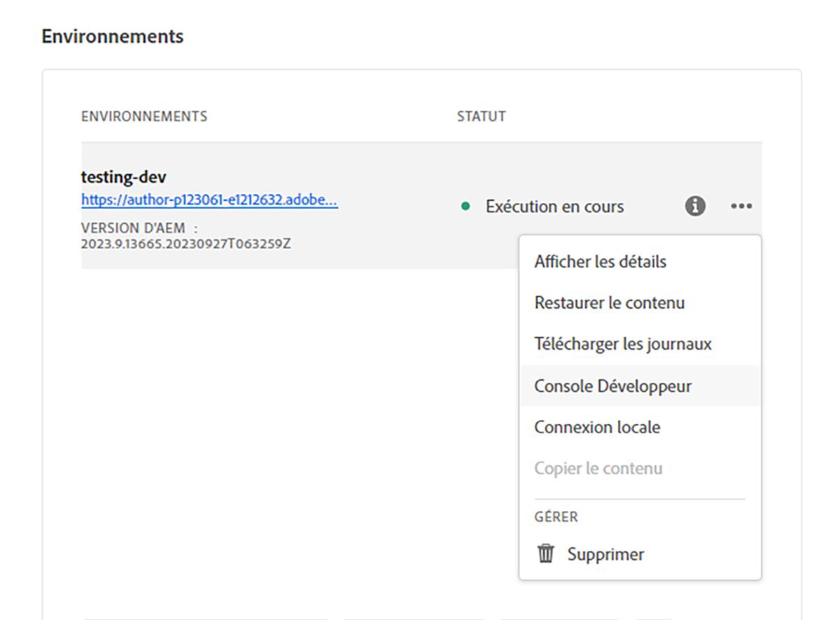Screen dimensions: 840x620
Task: Click the ellipsis menu icon for testing-dev
Action: pos(741,206)
